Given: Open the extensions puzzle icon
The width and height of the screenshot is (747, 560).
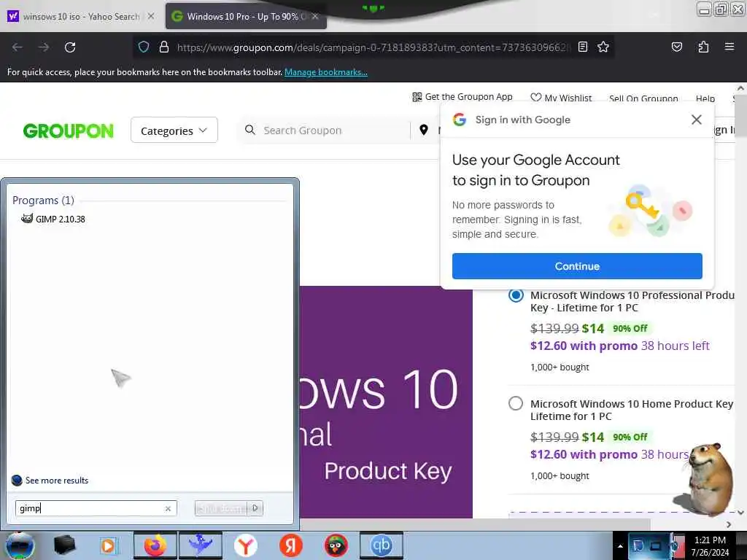Looking at the screenshot, I should click(703, 47).
